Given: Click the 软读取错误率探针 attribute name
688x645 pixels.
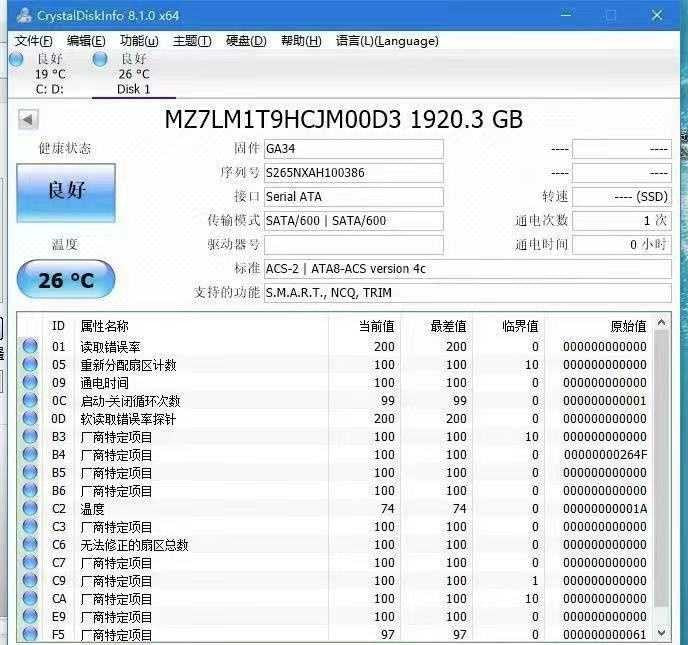Looking at the screenshot, I should click(128, 419).
